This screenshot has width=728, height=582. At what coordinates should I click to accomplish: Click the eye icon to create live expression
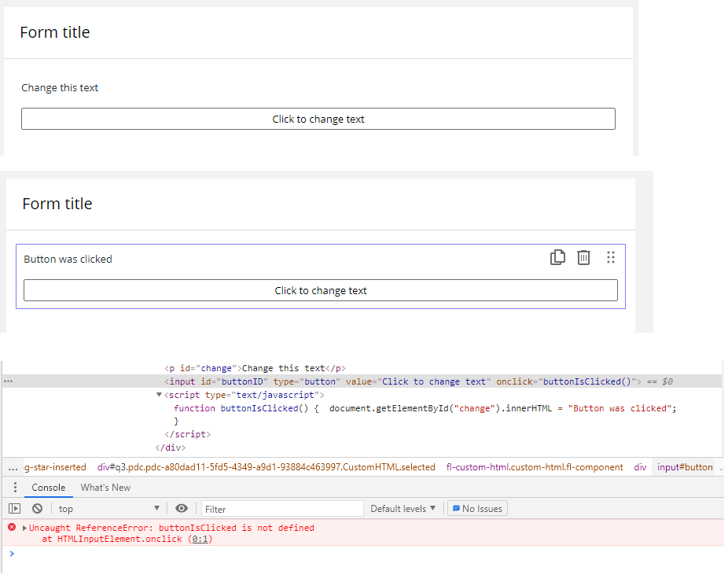182,509
